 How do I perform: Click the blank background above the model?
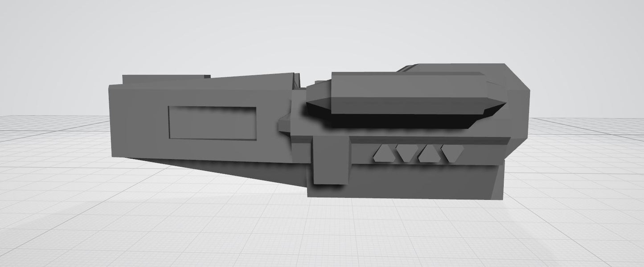click(312, 31)
